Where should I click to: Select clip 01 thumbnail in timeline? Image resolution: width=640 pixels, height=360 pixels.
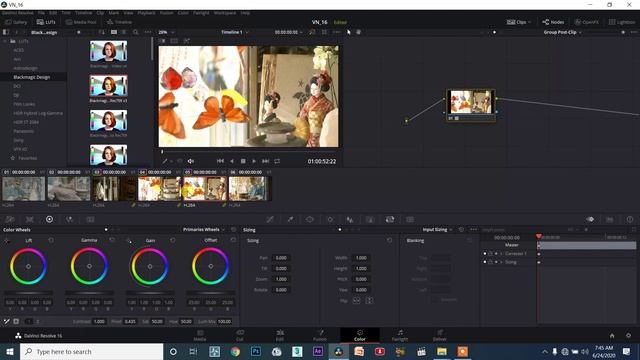24,189
